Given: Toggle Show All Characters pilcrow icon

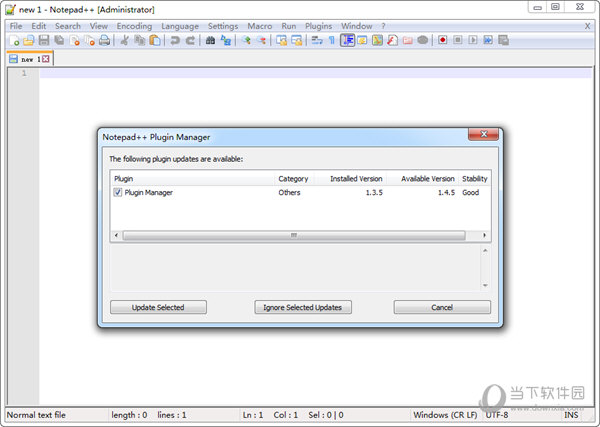Looking at the screenshot, I should click(x=331, y=40).
